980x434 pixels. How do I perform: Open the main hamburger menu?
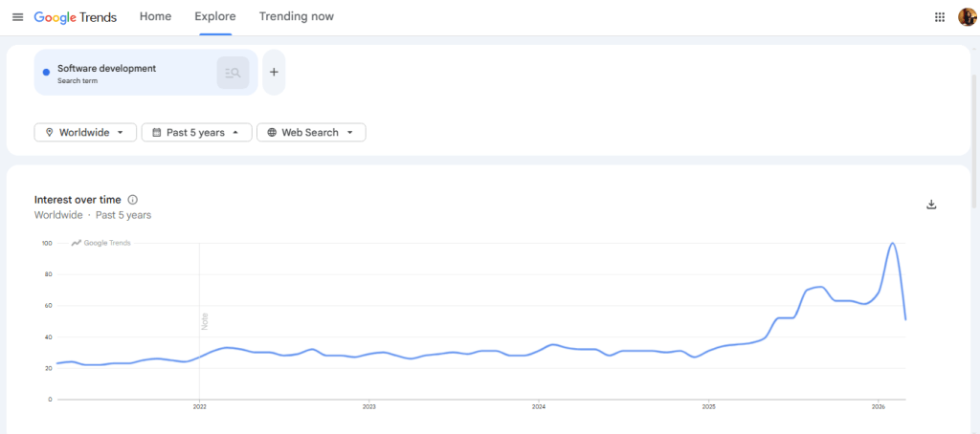(x=17, y=17)
